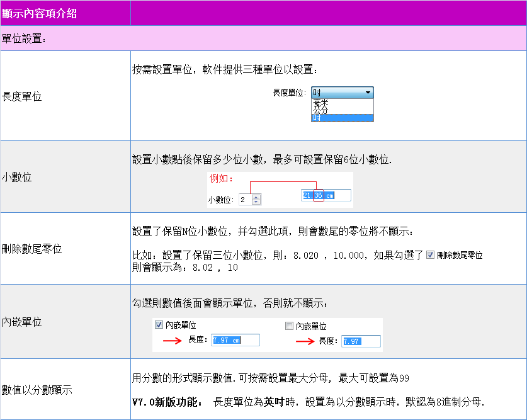Uncheck the checked 內嵌單位 checkbox

pos(159,326)
